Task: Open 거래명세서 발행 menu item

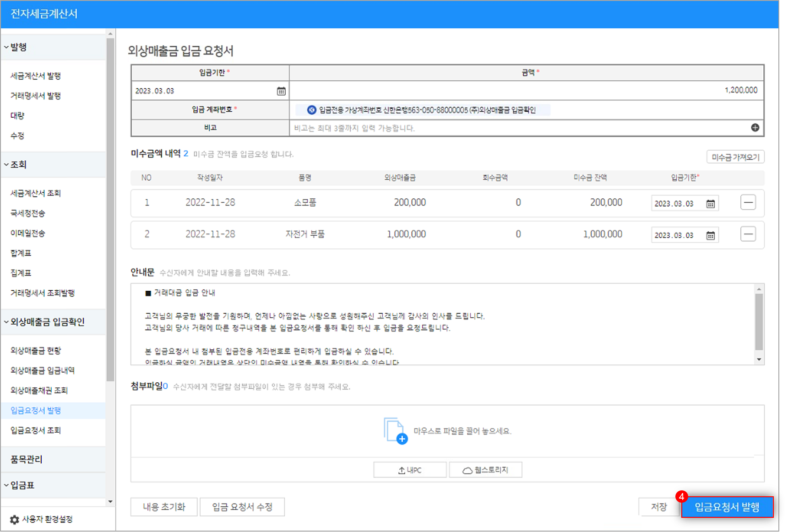Action: coord(36,96)
